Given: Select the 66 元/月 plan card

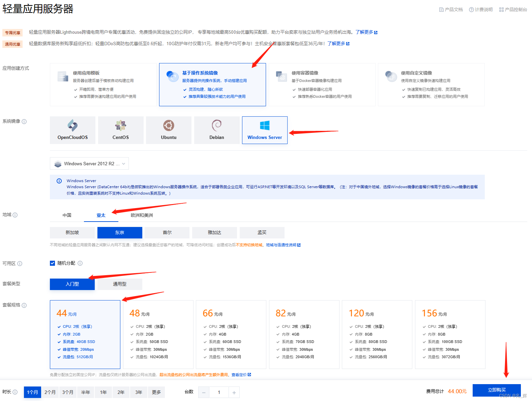Looking at the screenshot, I should click(231, 335).
